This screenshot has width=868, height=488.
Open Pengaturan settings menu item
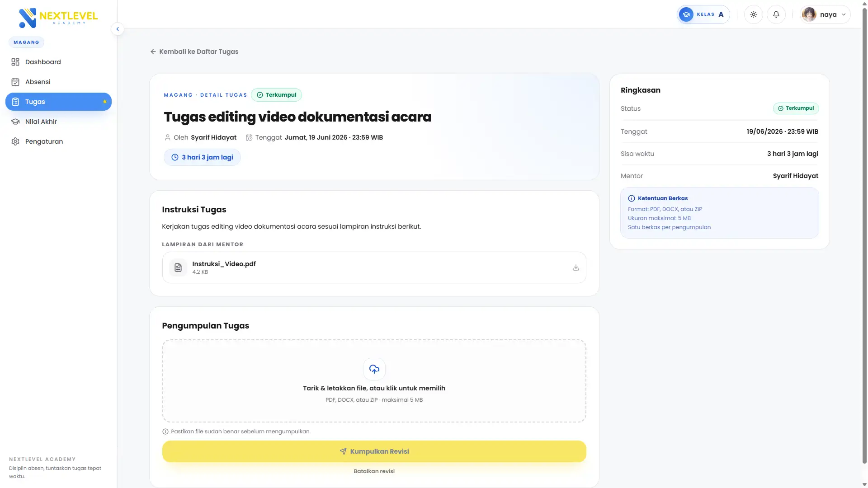coord(58,141)
